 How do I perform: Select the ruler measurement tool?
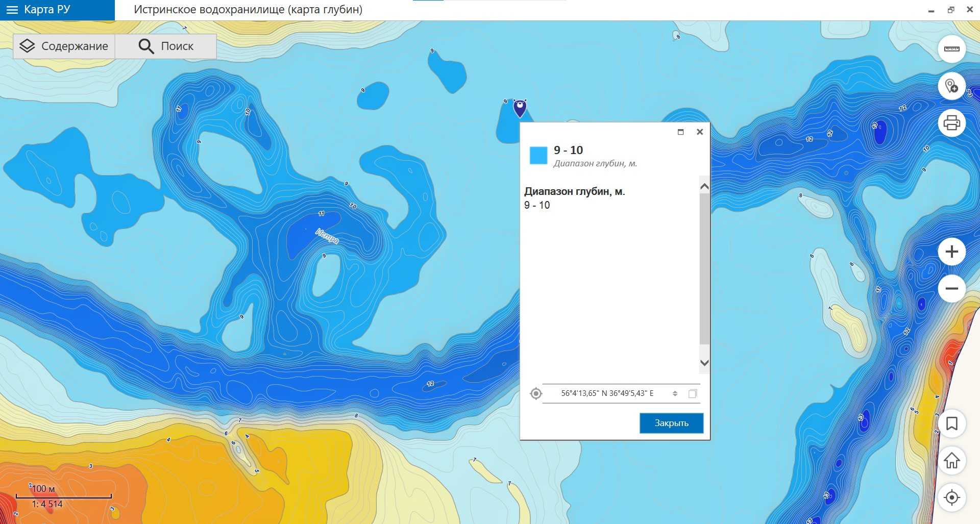(x=951, y=49)
